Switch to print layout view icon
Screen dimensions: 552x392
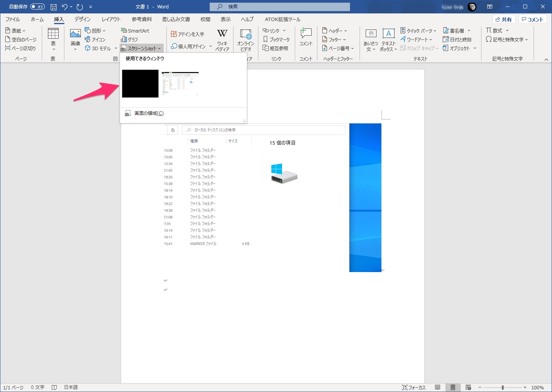[x=453, y=387]
